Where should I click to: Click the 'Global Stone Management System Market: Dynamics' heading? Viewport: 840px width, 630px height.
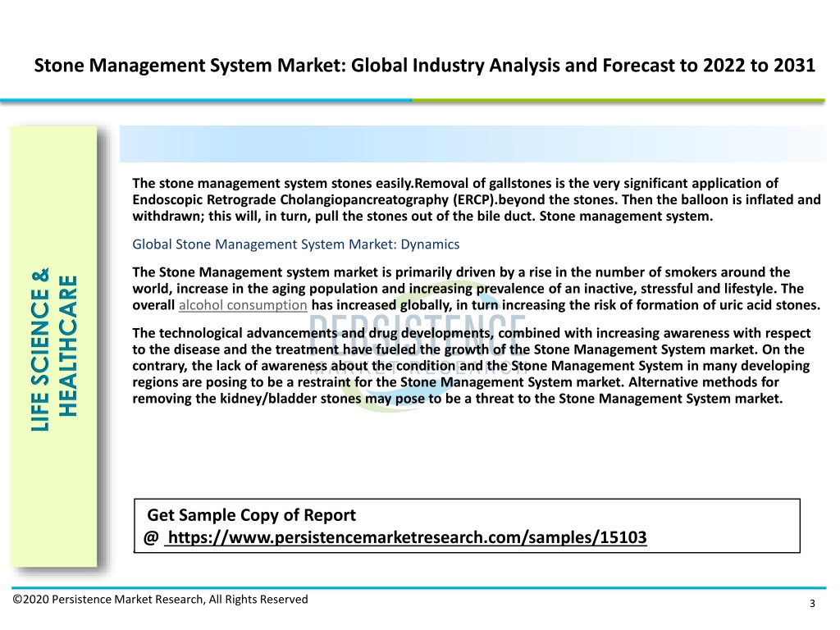tap(295, 244)
